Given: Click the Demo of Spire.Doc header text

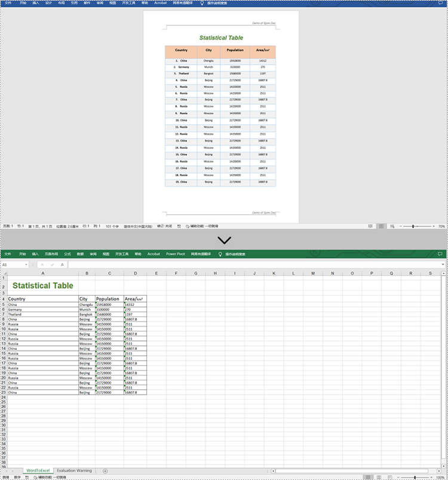Looking at the screenshot, I should point(263,23).
